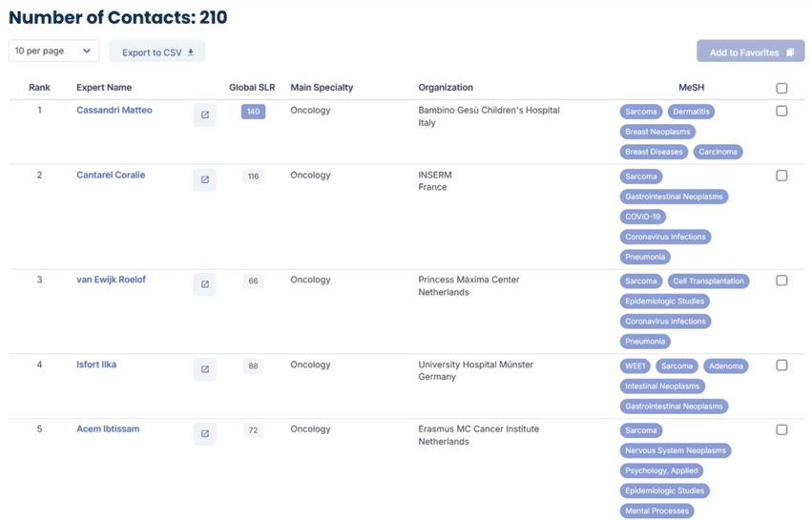Click the 66 SLR score badge
This screenshot has width=812, height=521.
(253, 281)
